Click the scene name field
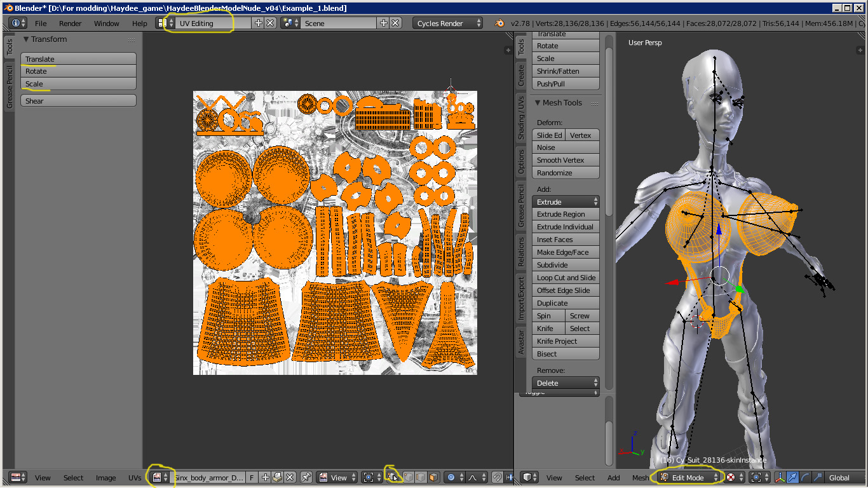 pos(339,23)
